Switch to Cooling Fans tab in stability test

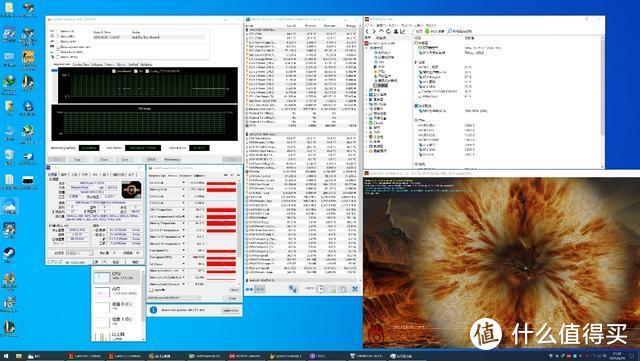(x=80, y=64)
